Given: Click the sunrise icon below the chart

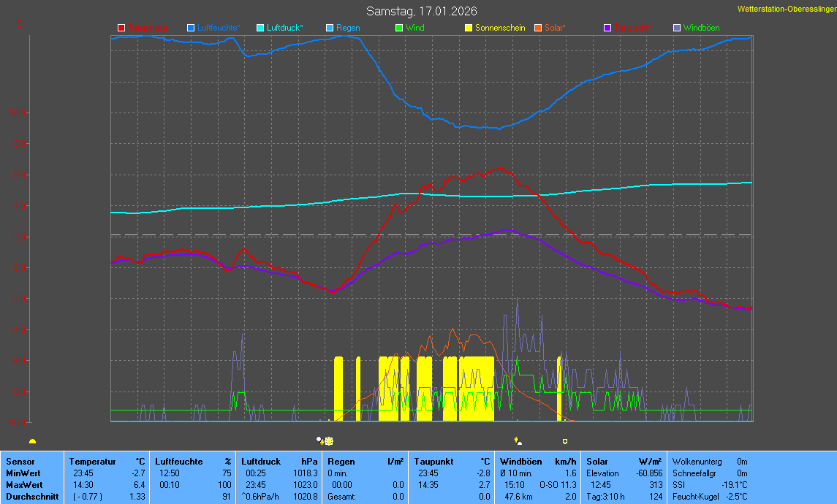Looking at the screenshot, I should point(325,441).
